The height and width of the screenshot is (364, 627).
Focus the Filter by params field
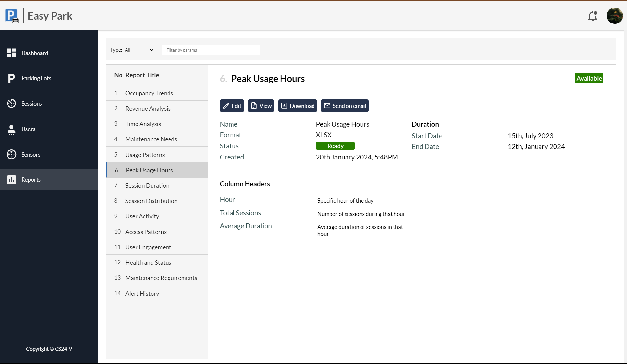point(211,50)
